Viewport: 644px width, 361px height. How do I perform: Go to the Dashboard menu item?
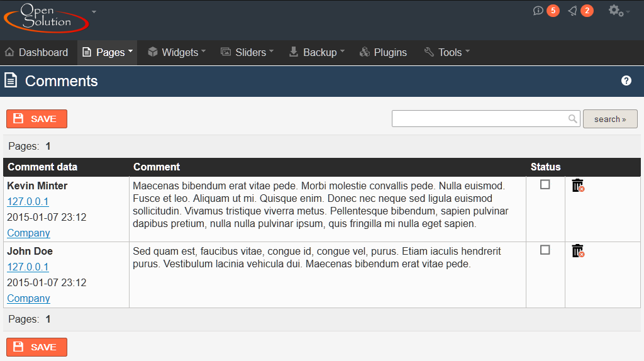[36, 52]
